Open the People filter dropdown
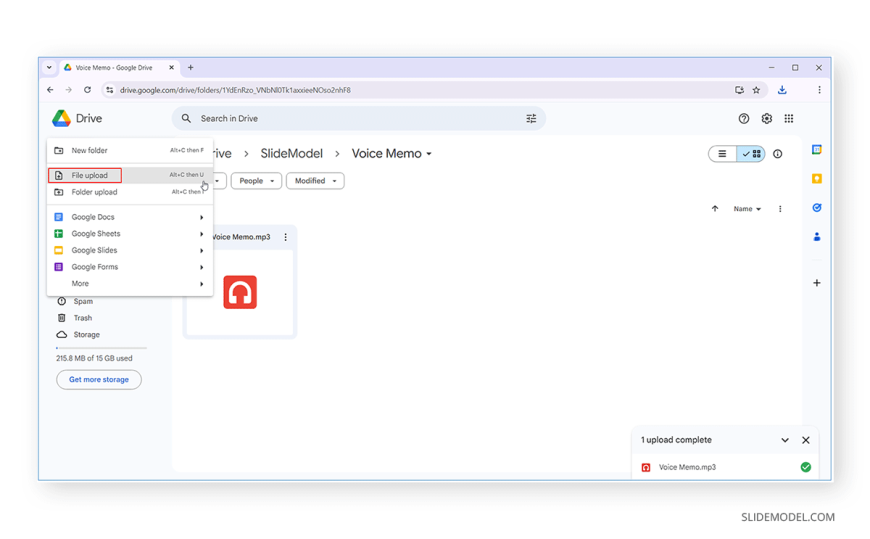Viewport: 870px width, 539px height. tap(256, 181)
